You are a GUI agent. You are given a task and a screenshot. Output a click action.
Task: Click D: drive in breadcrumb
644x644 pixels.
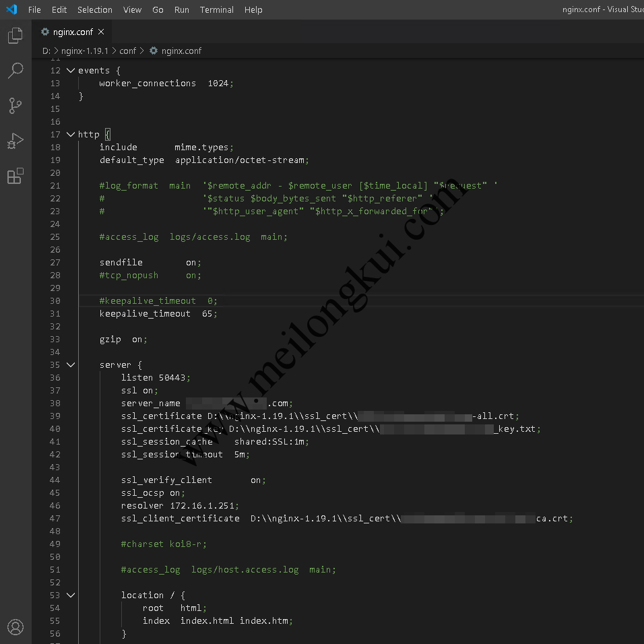click(x=46, y=51)
